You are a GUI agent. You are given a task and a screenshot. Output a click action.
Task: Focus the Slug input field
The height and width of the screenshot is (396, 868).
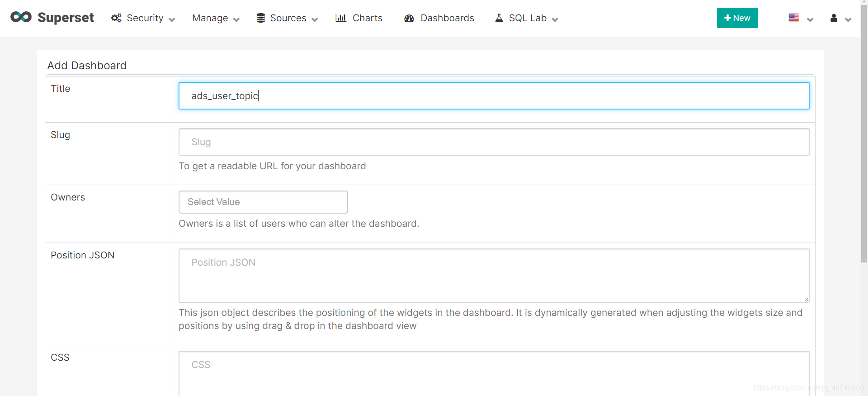494,142
